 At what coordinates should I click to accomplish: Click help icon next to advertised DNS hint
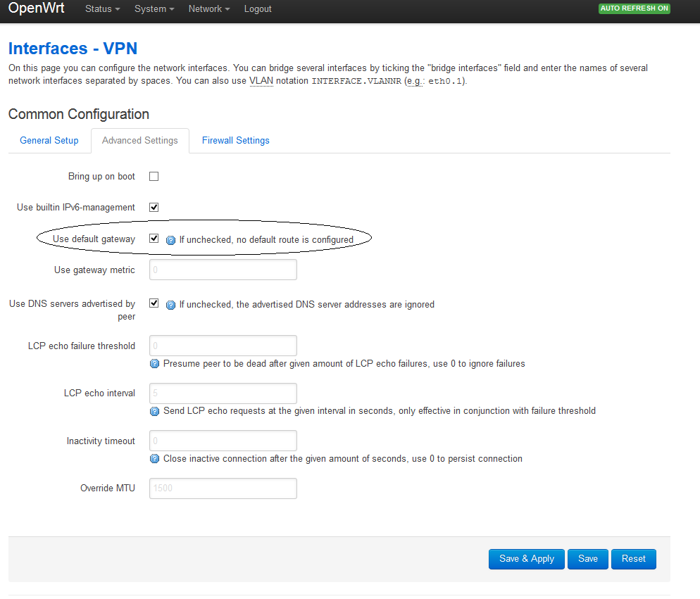coord(170,305)
